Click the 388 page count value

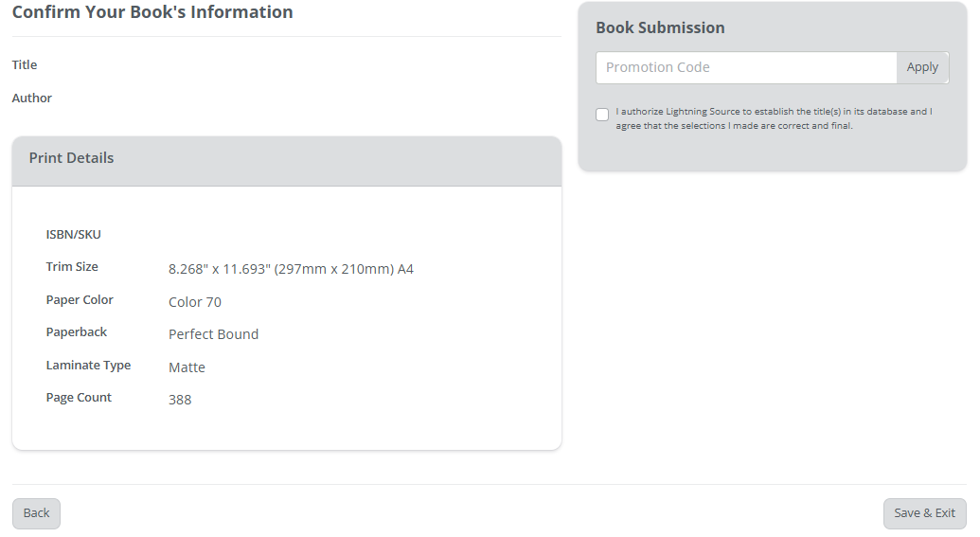180,400
